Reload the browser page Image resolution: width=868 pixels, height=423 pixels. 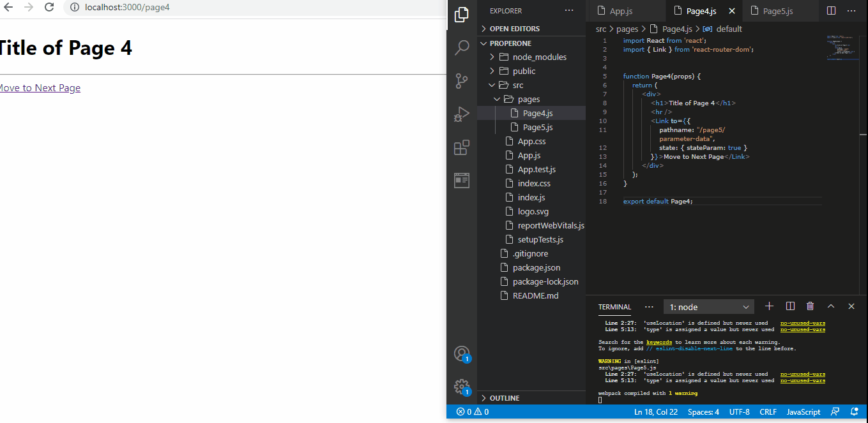point(49,8)
